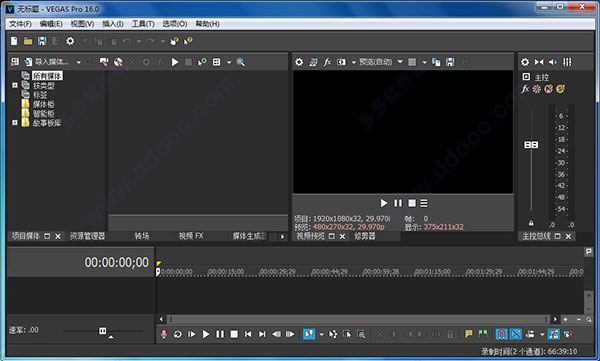Toggle the fader channel lock icon in master bus

(531, 223)
